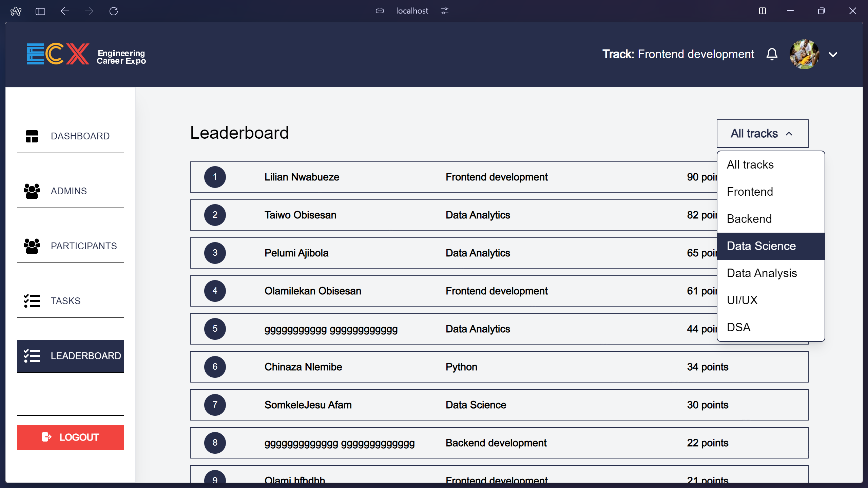868x488 pixels.
Task: Click the Tasks checklist icon
Action: coord(32,301)
